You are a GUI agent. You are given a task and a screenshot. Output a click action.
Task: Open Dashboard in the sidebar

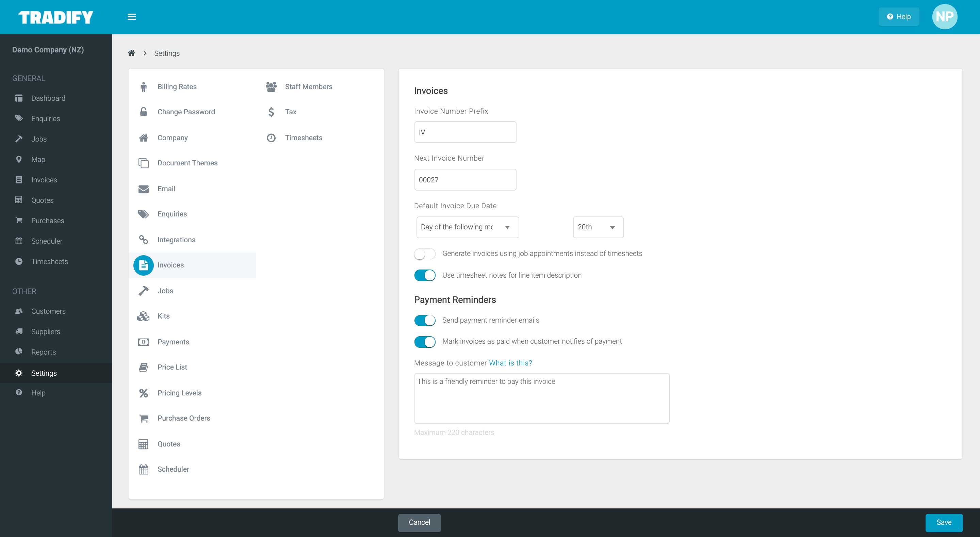click(48, 98)
